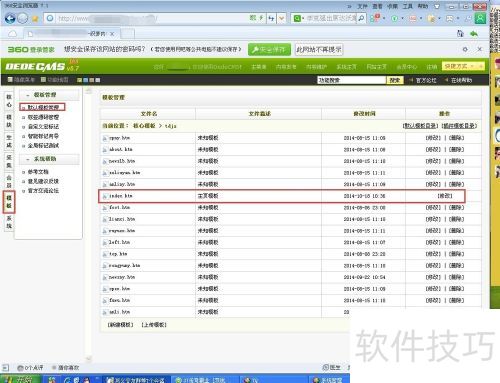The width and height of the screenshot is (500, 383).
Task: Switch to the 生成 vertical tab
Action: point(9,141)
